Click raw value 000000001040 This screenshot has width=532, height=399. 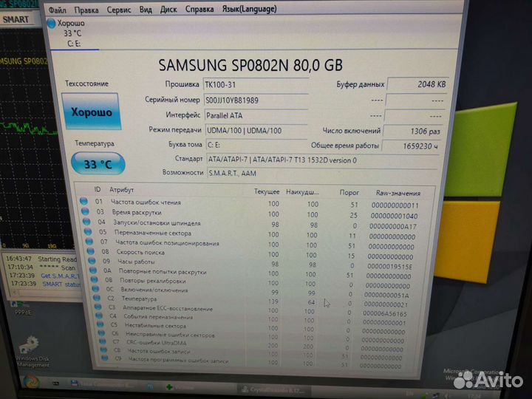[x=395, y=216]
